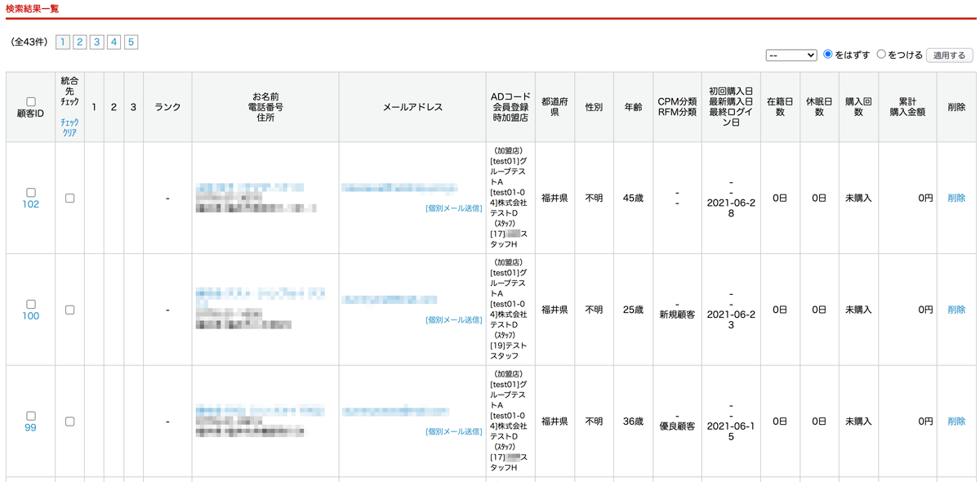Viewport: 980px width, 482px height.
Task: Click 個別メール送信 for customer 99
Action: tap(453, 431)
